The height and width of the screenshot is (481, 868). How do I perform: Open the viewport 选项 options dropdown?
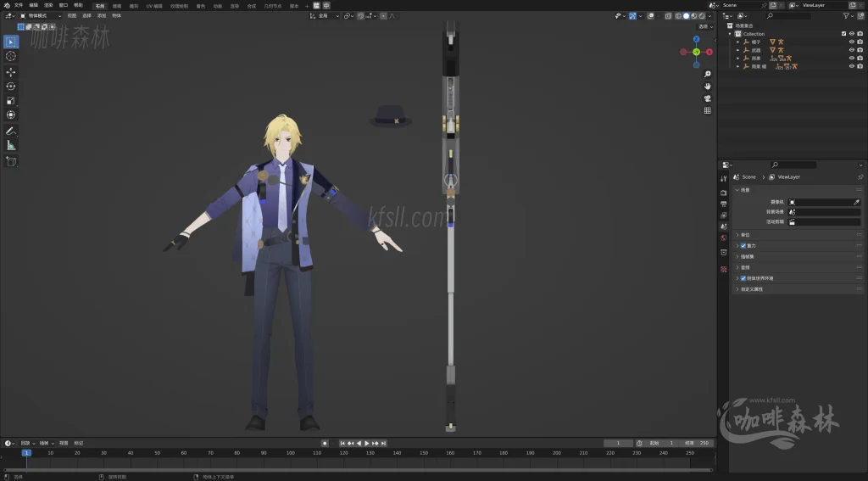tap(705, 26)
